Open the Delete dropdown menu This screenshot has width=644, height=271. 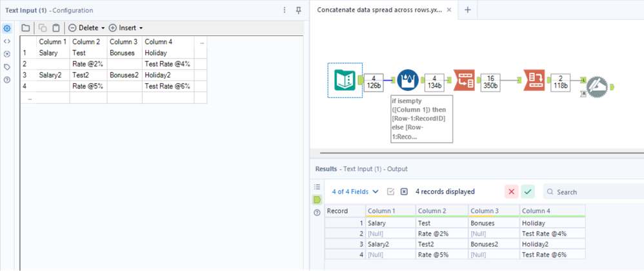pyautogui.click(x=86, y=28)
